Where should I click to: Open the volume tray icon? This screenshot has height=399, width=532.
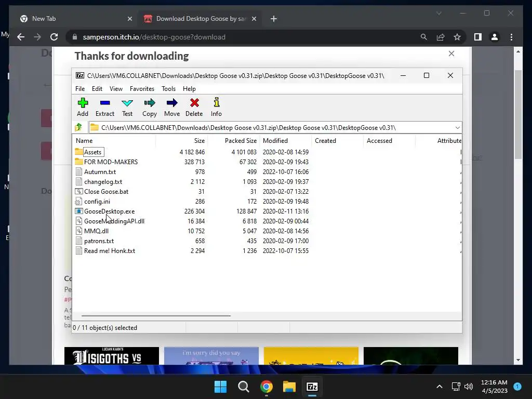tap(469, 387)
